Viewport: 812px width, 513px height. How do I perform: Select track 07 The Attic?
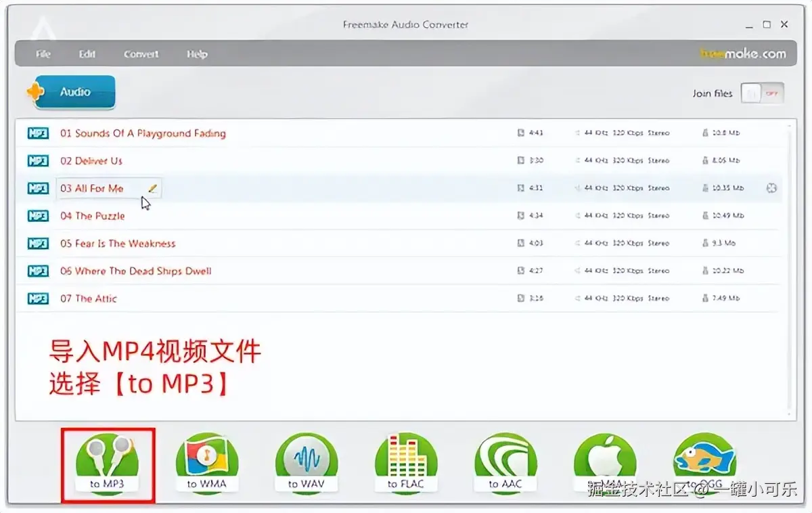tap(89, 298)
